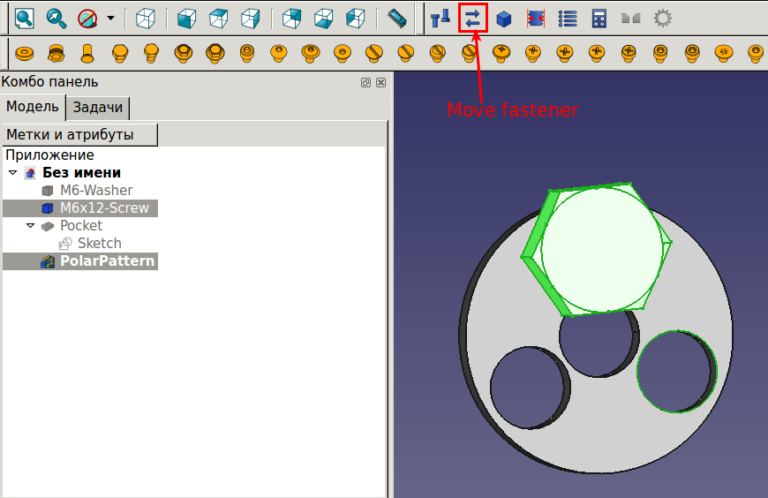The height and width of the screenshot is (498, 768).
Task: Click the Fit All zoom icon
Action: pos(24,18)
